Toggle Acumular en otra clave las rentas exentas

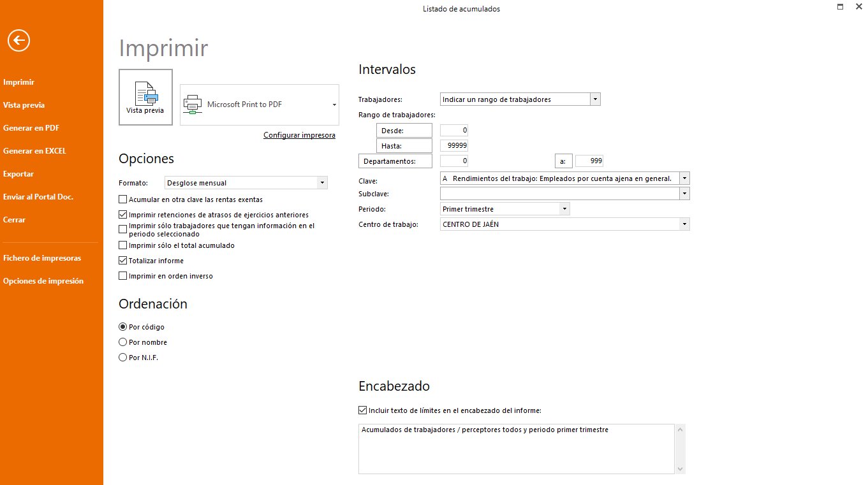(123, 199)
